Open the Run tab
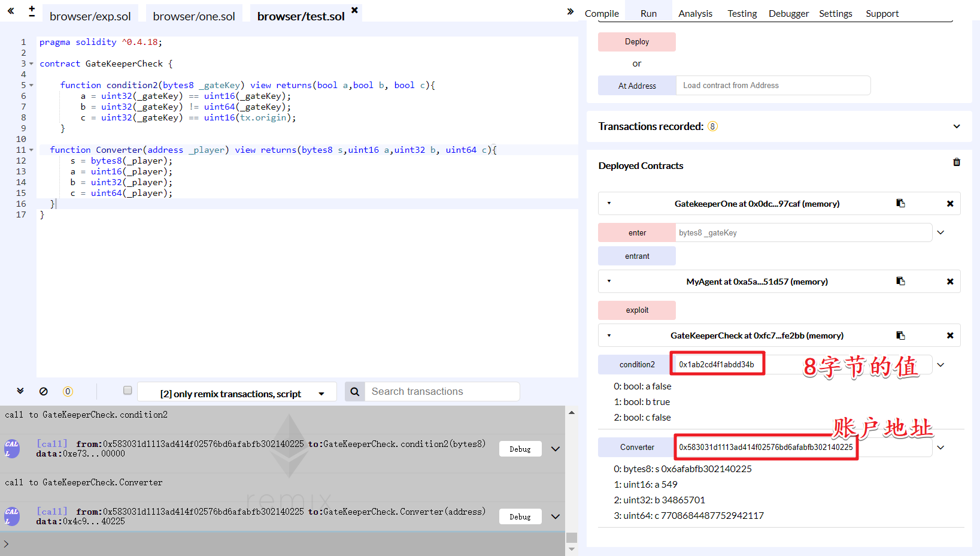 point(648,13)
